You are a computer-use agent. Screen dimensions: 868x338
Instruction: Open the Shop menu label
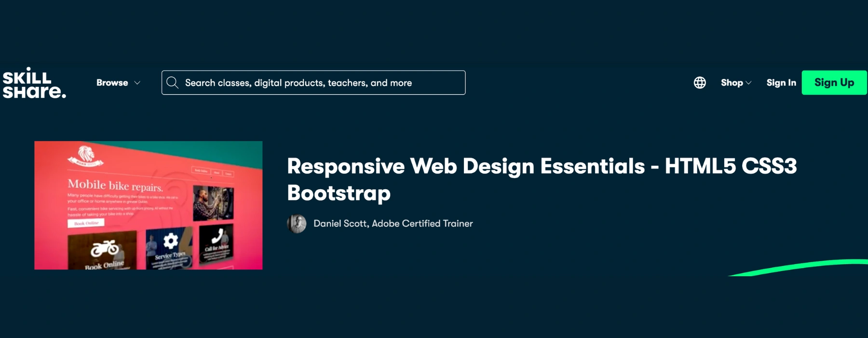732,83
